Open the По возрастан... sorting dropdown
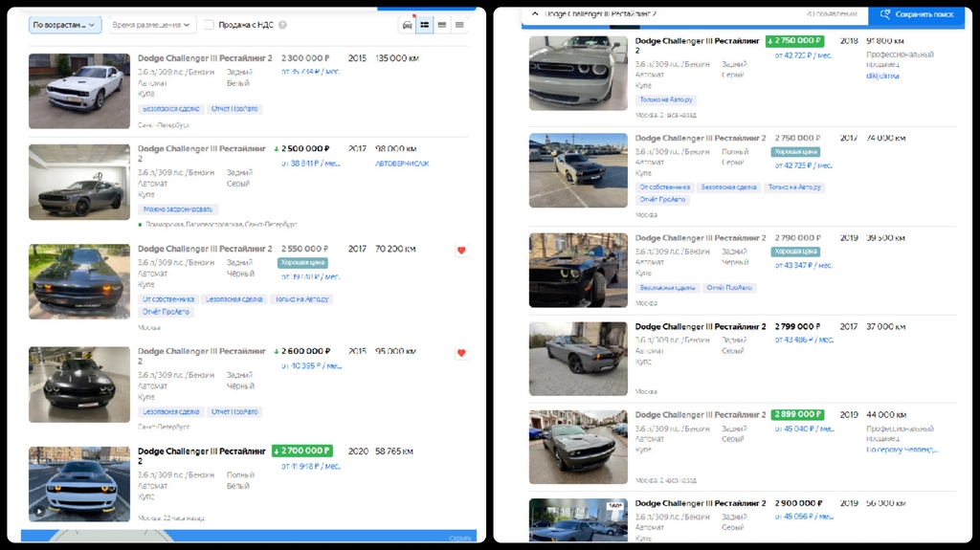The image size is (980, 550). (64, 25)
